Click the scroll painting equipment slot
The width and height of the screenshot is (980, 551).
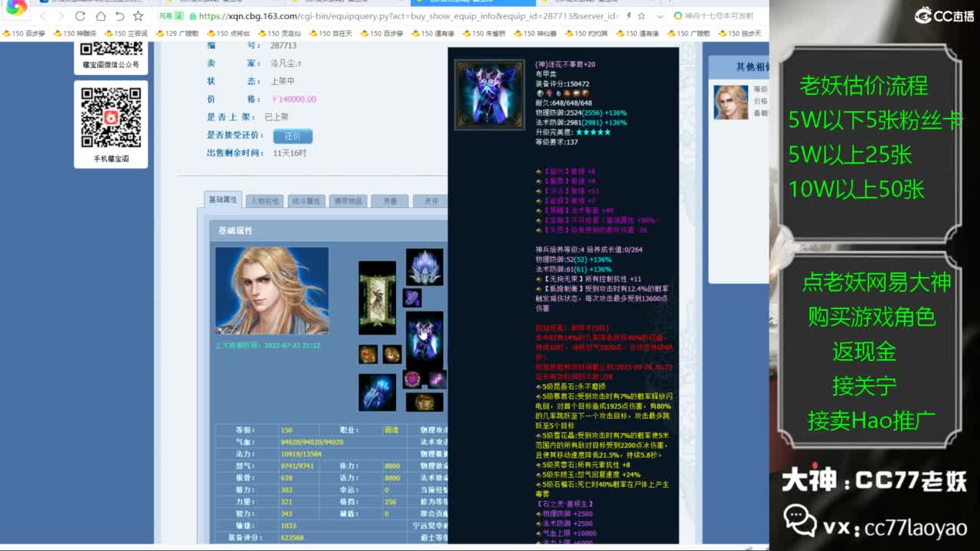(x=377, y=298)
